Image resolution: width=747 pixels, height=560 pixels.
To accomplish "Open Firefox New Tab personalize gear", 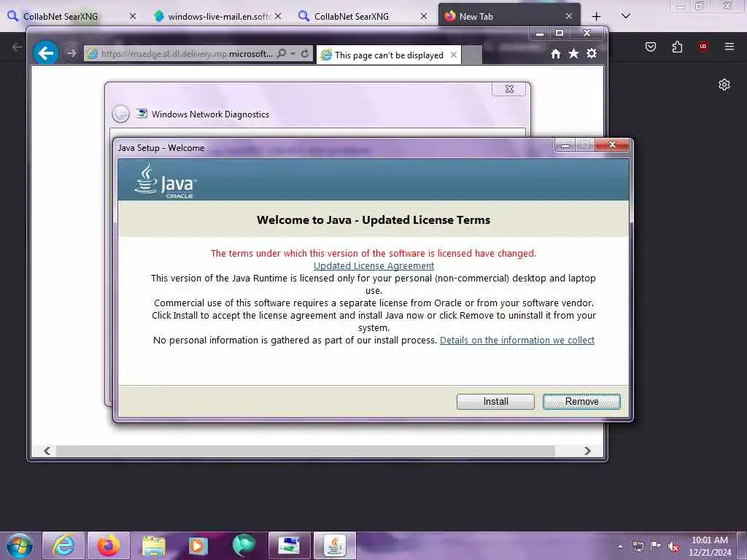I will pos(724,85).
